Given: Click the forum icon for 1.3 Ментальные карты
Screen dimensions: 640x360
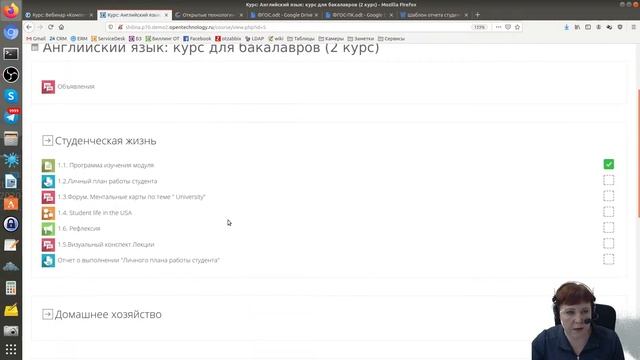Looking at the screenshot, I should pyautogui.click(x=48, y=197).
